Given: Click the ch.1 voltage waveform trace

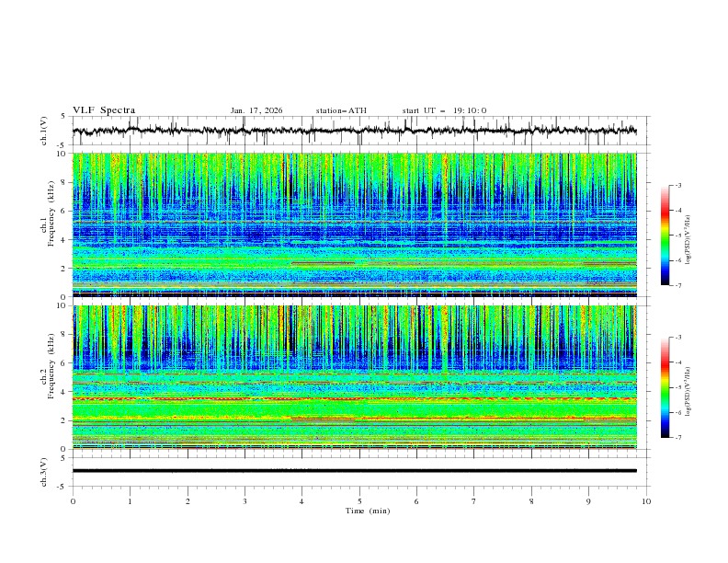Looking at the screenshot, I should click(354, 131).
